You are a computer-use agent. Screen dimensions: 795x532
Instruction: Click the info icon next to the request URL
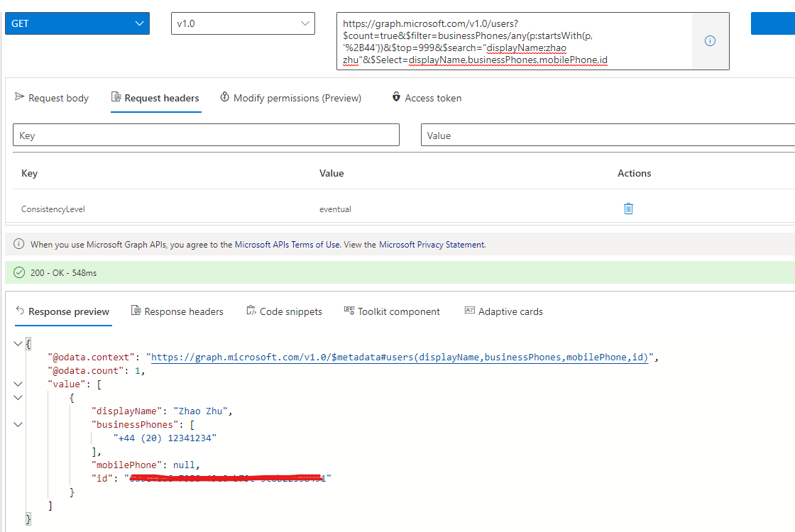point(710,40)
